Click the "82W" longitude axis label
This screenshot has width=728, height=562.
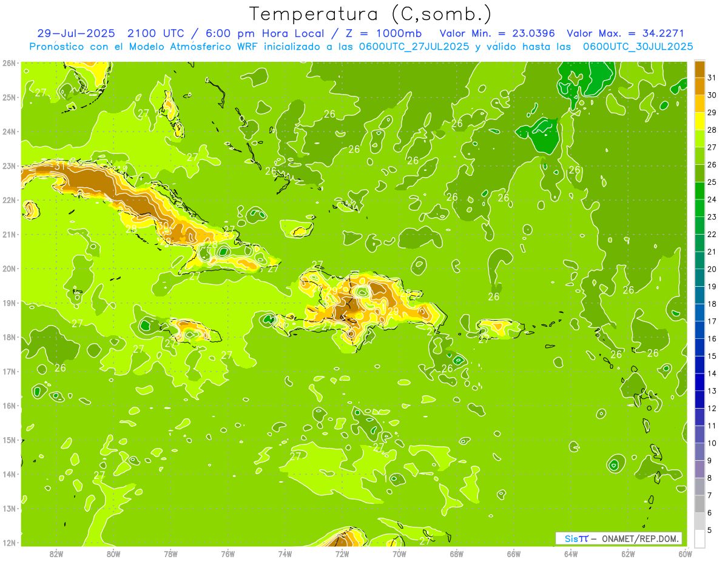pyautogui.click(x=56, y=554)
